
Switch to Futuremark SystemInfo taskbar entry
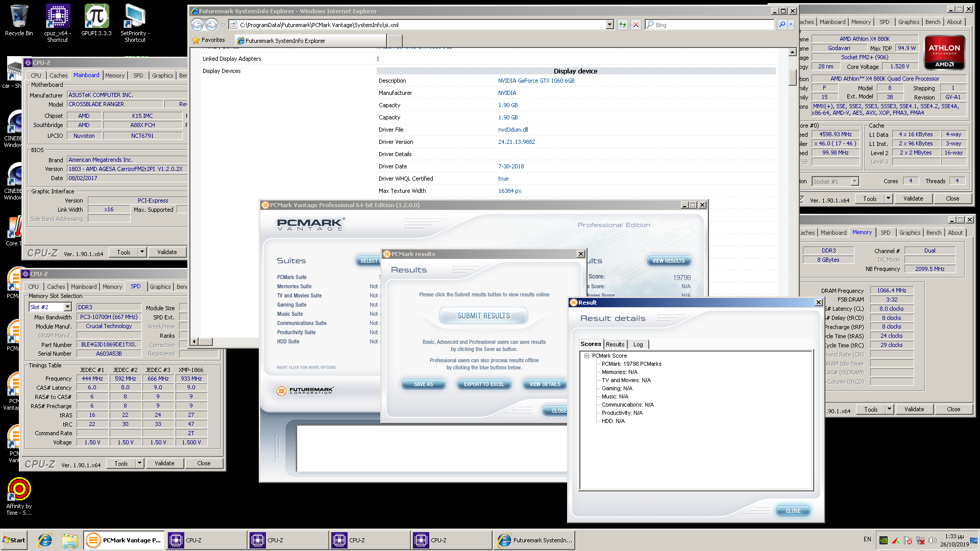coord(534,540)
